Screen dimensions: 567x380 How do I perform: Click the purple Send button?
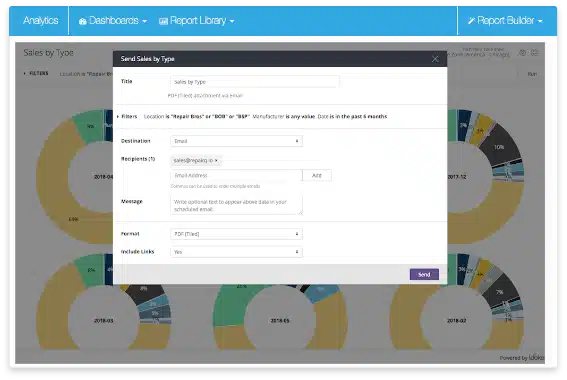pyautogui.click(x=424, y=274)
